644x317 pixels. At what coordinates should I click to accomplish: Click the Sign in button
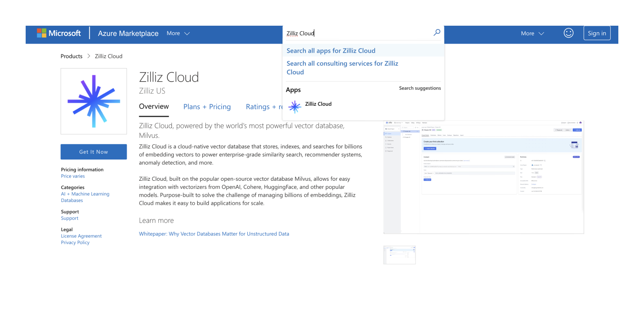[x=597, y=33]
